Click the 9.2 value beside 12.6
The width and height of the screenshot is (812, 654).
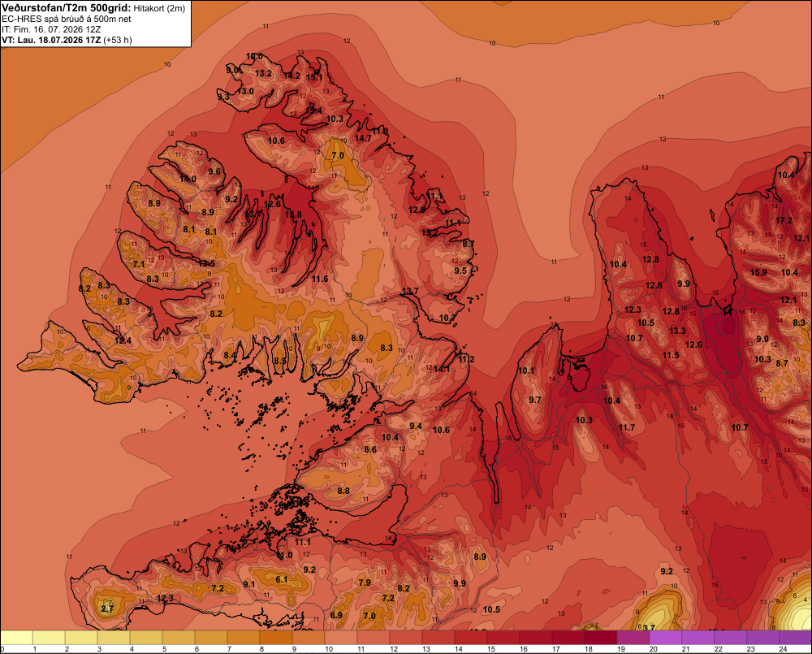coord(231,199)
